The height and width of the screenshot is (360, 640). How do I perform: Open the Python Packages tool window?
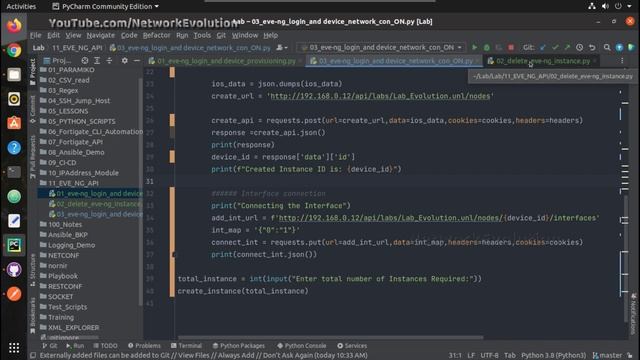pos(239,346)
